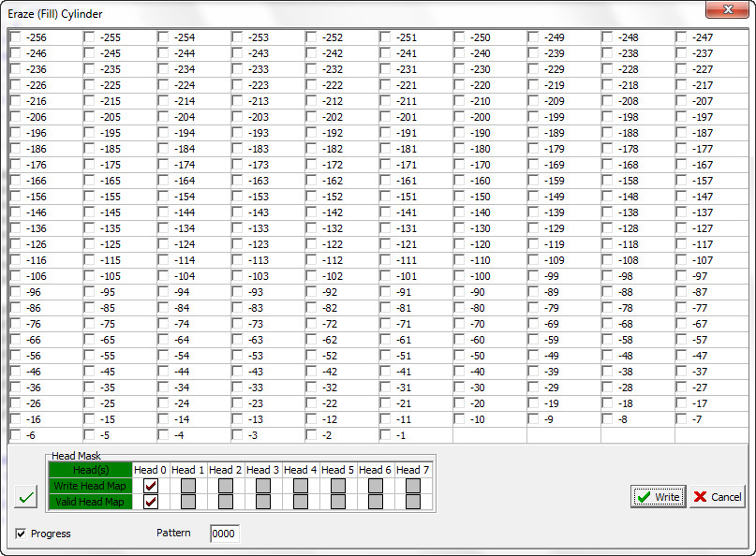Click the green checkmark button left of Head Mask
The image size is (756, 556).
tap(26, 497)
